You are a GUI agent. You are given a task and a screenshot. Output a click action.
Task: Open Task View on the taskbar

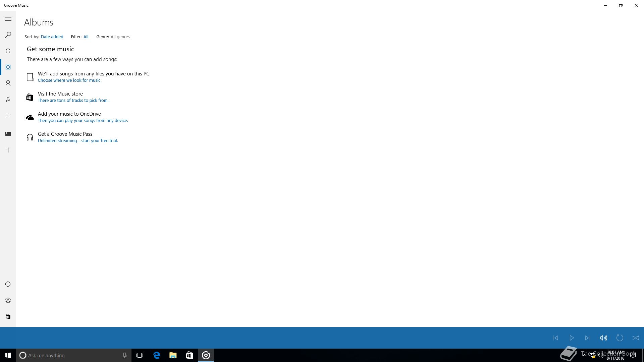[140, 355]
